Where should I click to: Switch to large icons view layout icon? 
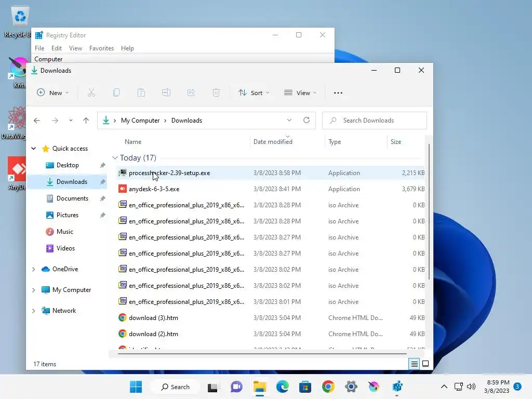(425, 364)
